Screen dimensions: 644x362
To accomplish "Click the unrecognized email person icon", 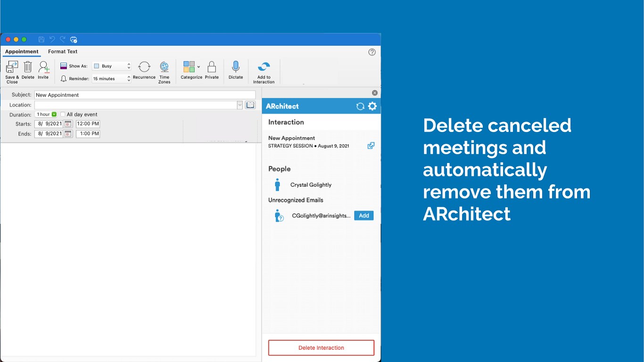I will [279, 216].
